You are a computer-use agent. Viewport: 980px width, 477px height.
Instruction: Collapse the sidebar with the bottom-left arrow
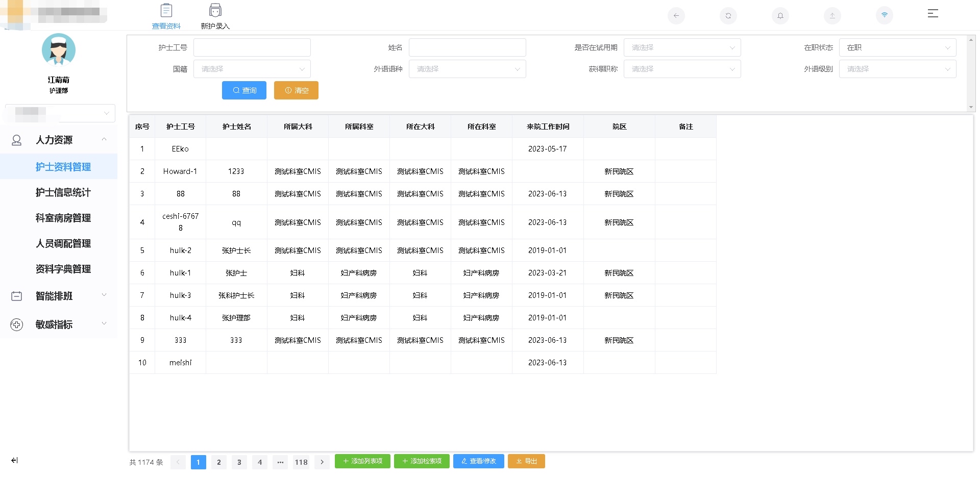[15, 460]
